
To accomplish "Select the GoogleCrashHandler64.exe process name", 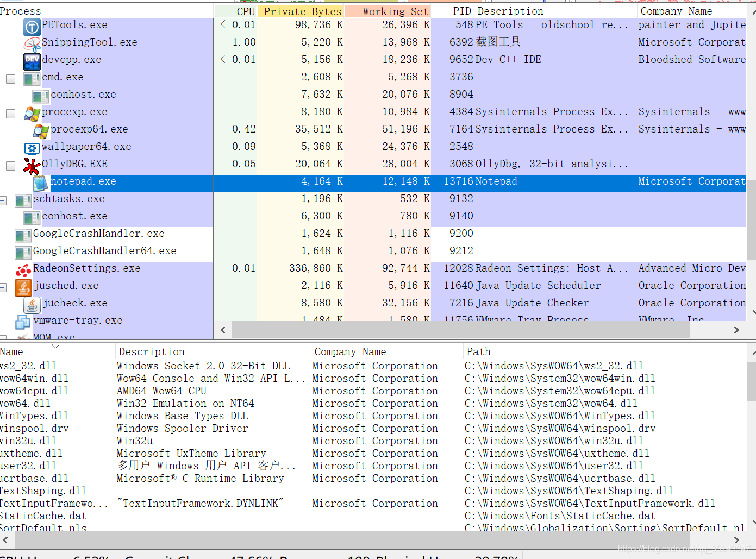I will click(x=104, y=251).
